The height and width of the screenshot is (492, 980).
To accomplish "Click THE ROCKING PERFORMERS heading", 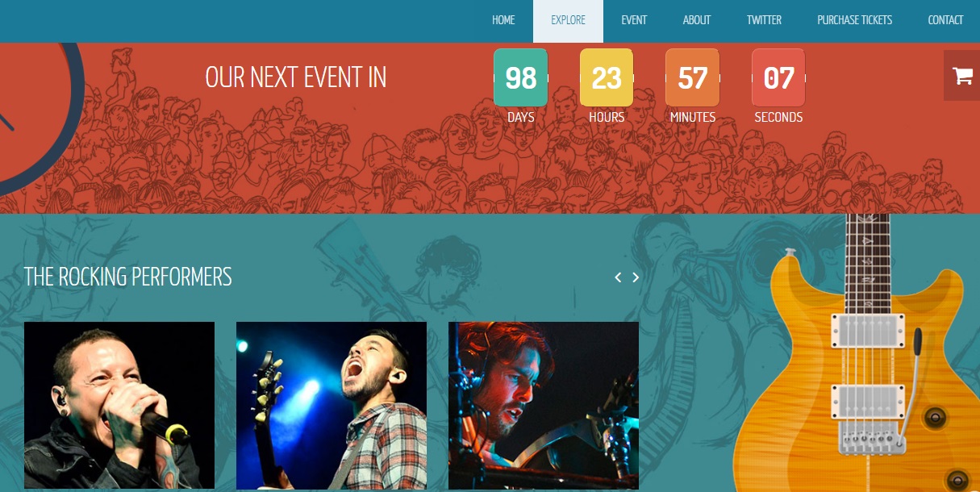I will [128, 277].
